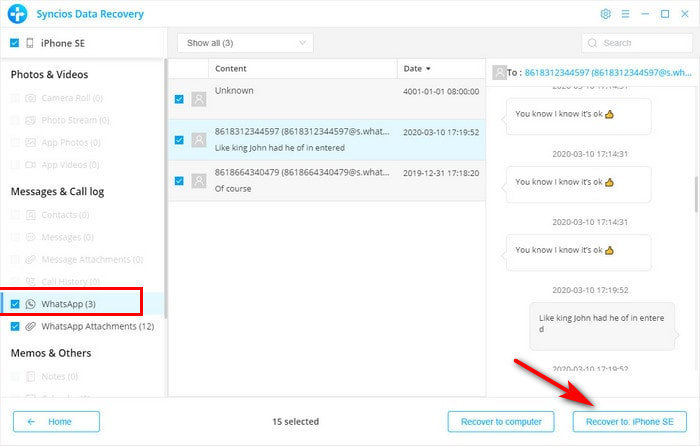Click the Notes icon in sidebar
Image resolution: width=700 pixels, height=446 pixels.
(30, 376)
